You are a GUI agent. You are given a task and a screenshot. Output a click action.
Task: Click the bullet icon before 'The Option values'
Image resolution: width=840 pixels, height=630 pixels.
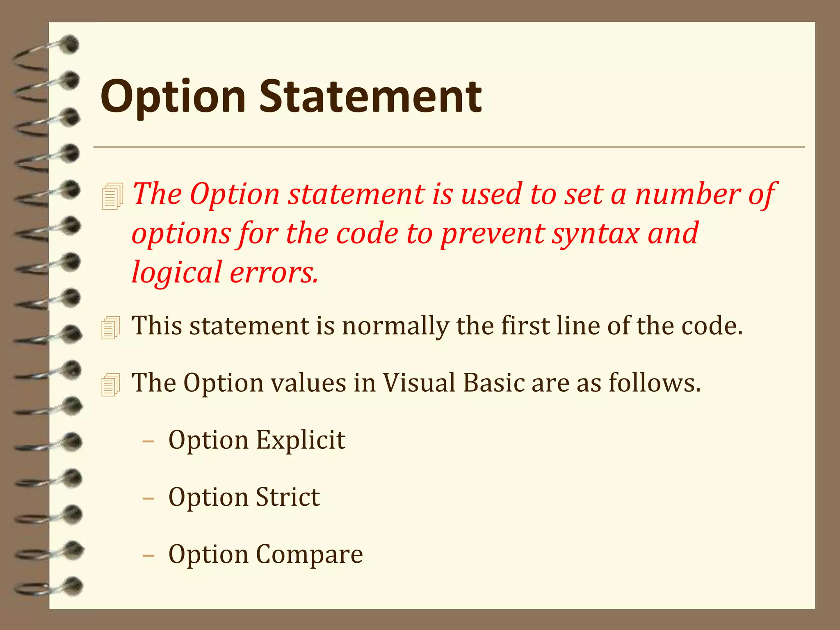click(111, 385)
